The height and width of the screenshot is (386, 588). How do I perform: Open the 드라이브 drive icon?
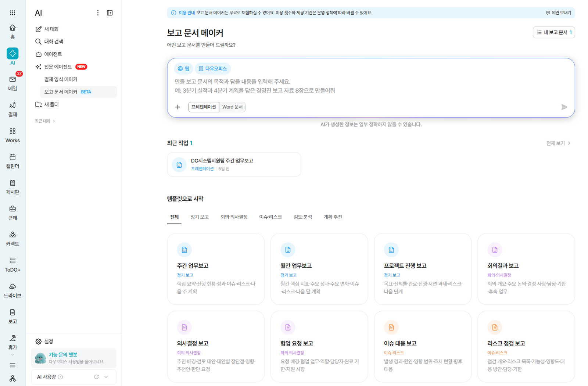(12, 290)
